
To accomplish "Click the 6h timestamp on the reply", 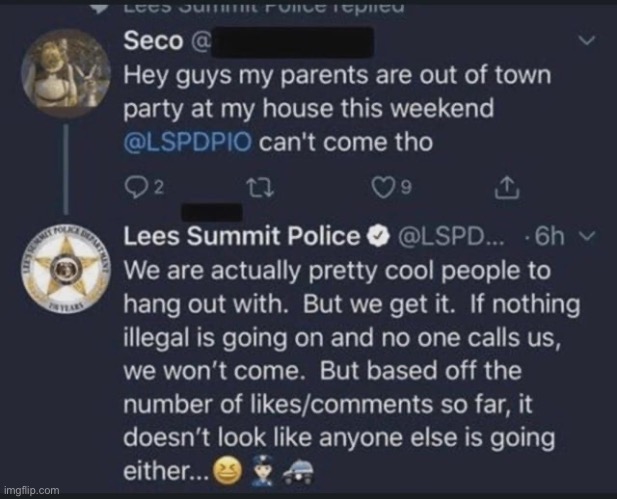I will pyautogui.click(x=550, y=237).
